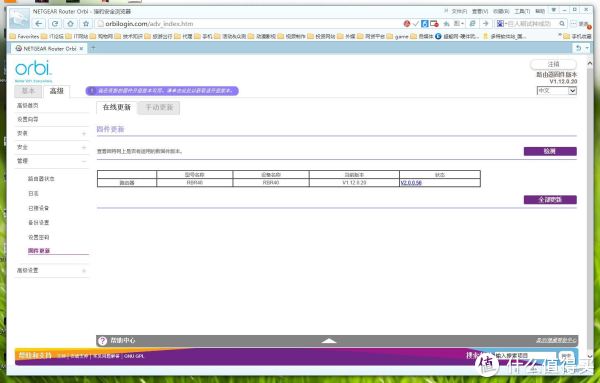Open the help center question mark icon
Screen dimensions: 600x383
tap(102, 341)
